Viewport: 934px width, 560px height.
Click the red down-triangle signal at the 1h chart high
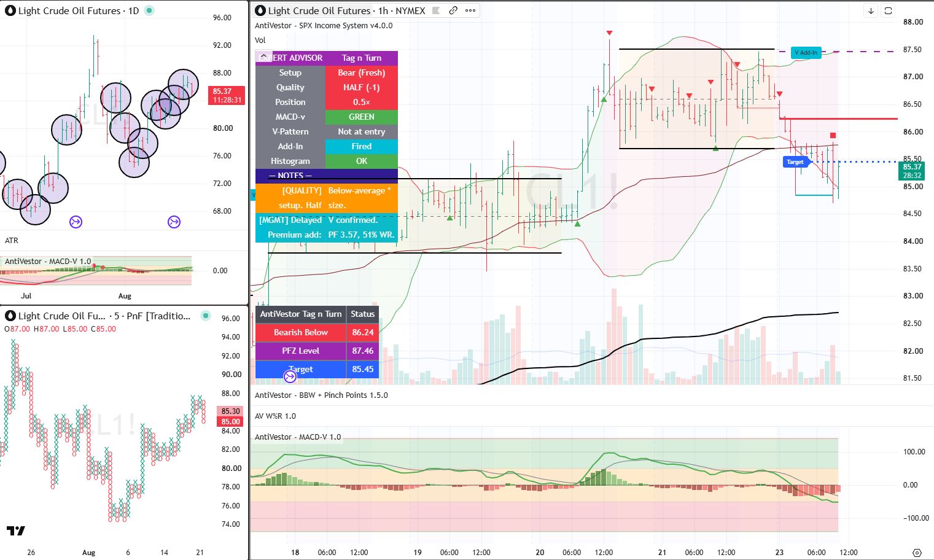(x=609, y=33)
